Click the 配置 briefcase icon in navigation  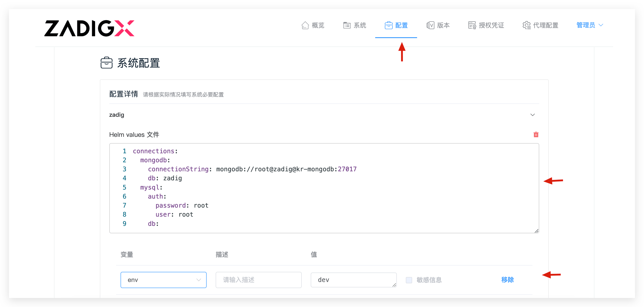(388, 25)
